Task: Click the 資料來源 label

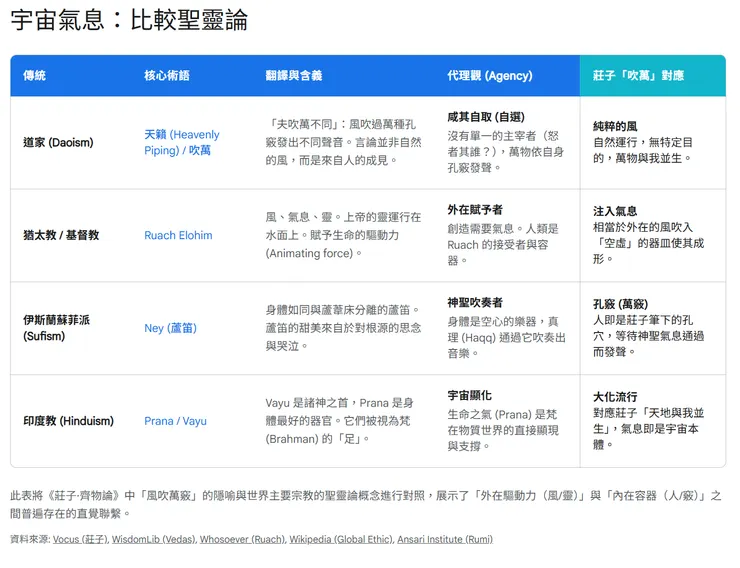Action: [x=30, y=539]
